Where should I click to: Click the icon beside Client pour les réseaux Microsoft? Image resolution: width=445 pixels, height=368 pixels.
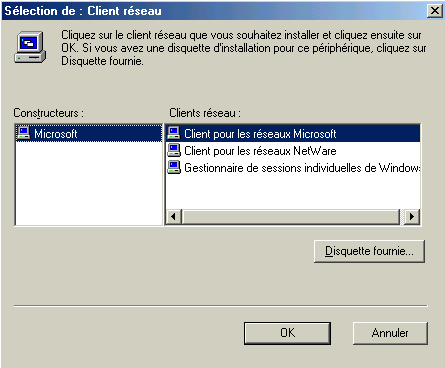[174, 133]
